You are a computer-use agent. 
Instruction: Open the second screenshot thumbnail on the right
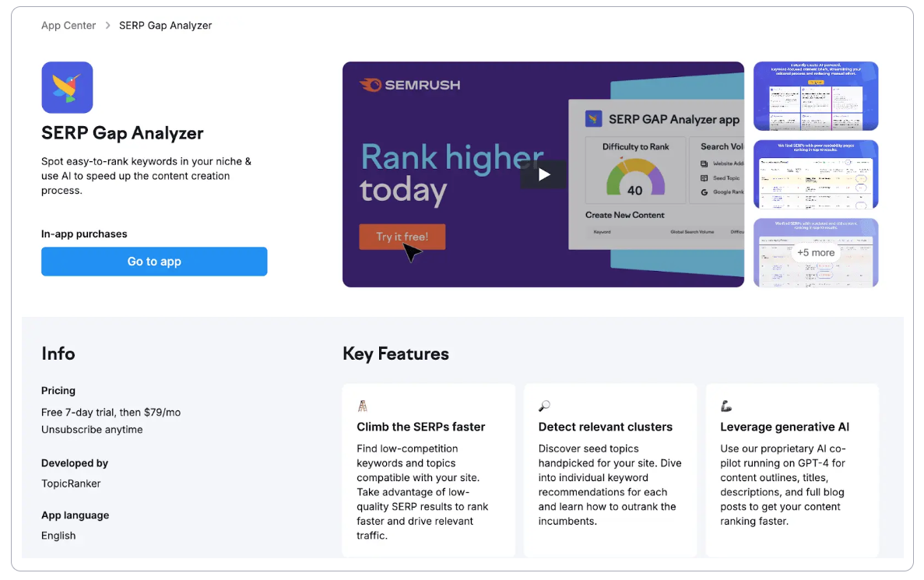[815, 174]
